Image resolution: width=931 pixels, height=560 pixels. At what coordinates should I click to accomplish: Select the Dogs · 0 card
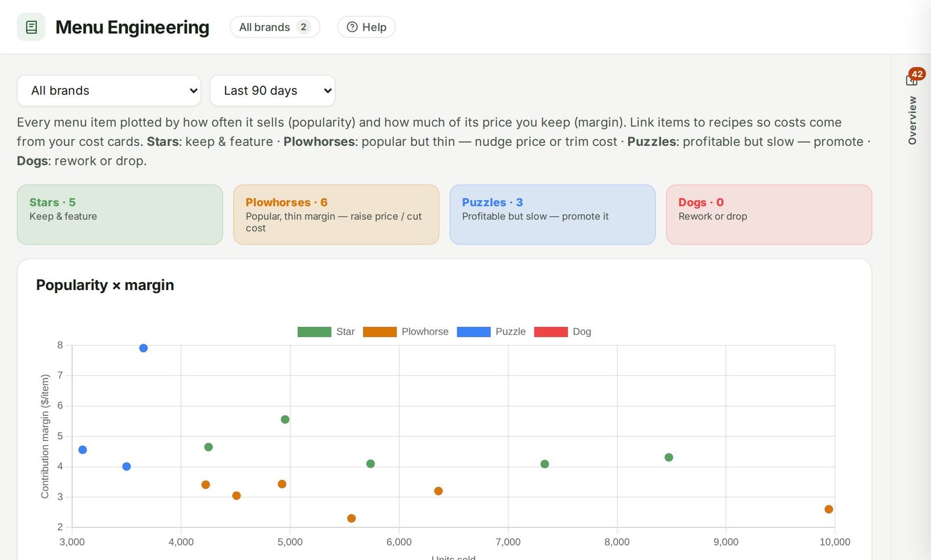point(769,215)
